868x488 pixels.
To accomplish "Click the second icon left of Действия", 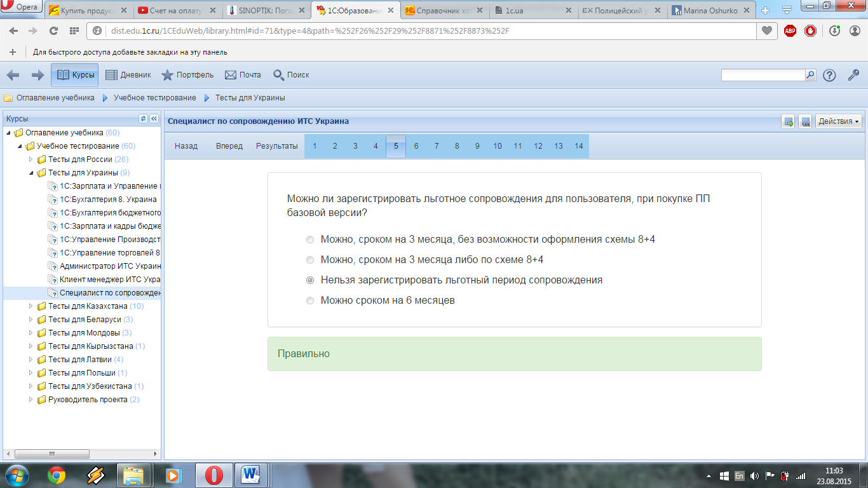I will (805, 121).
